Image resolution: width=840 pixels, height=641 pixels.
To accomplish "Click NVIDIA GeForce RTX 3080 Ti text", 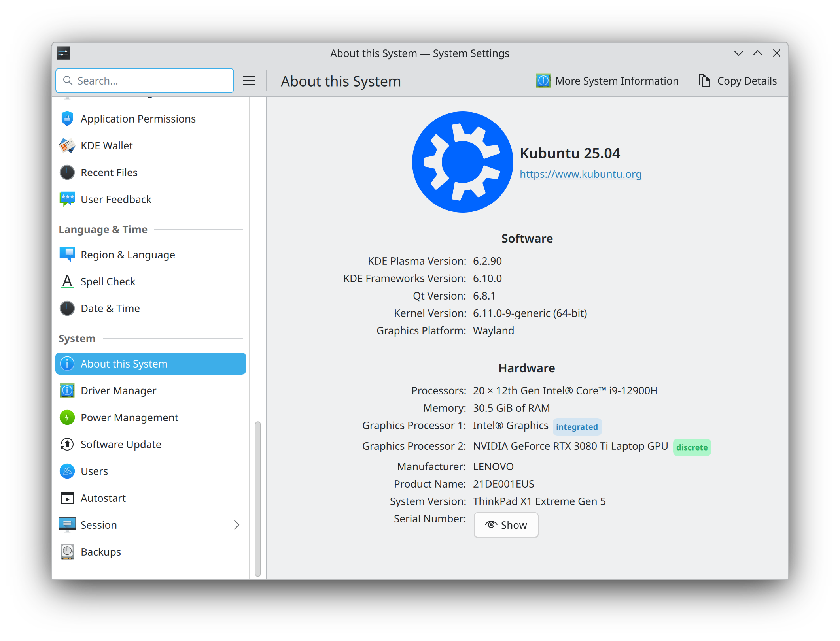I will coord(570,446).
